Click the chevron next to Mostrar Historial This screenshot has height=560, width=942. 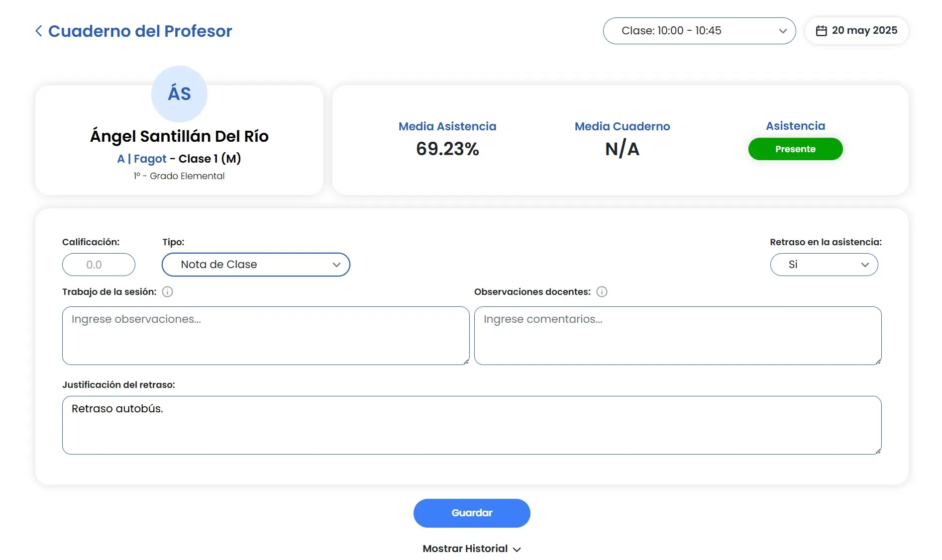click(x=517, y=549)
